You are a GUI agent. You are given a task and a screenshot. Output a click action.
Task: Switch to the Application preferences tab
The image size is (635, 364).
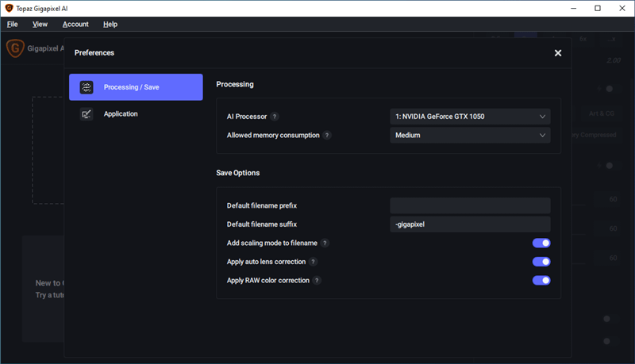136,114
